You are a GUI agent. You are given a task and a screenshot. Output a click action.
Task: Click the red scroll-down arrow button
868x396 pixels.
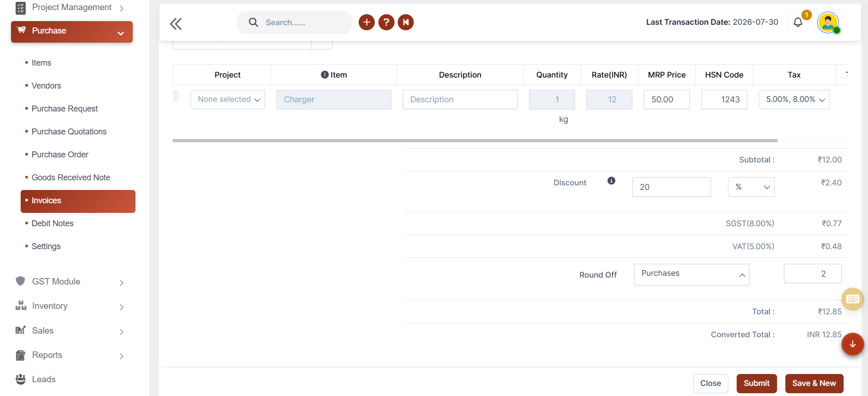click(x=853, y=344)
